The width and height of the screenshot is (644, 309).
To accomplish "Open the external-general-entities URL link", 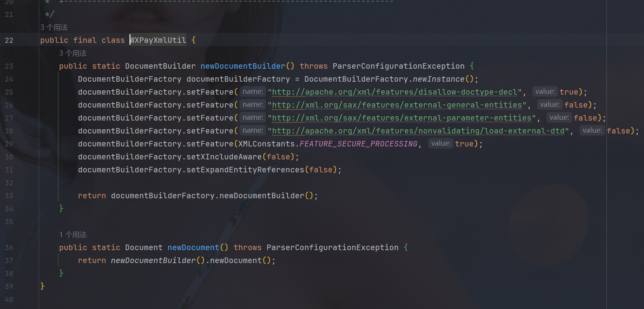I will 397,105.
